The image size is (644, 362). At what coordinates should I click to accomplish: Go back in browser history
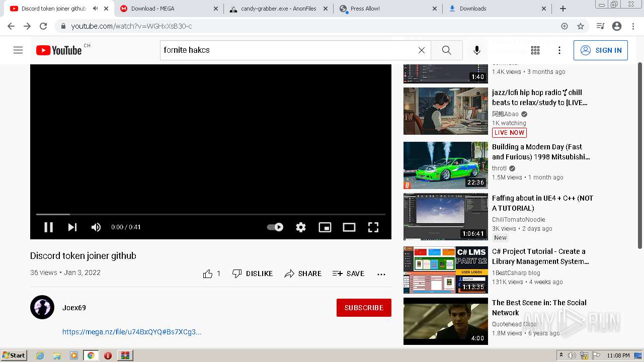pyautogui.click(x=11, y=26)
